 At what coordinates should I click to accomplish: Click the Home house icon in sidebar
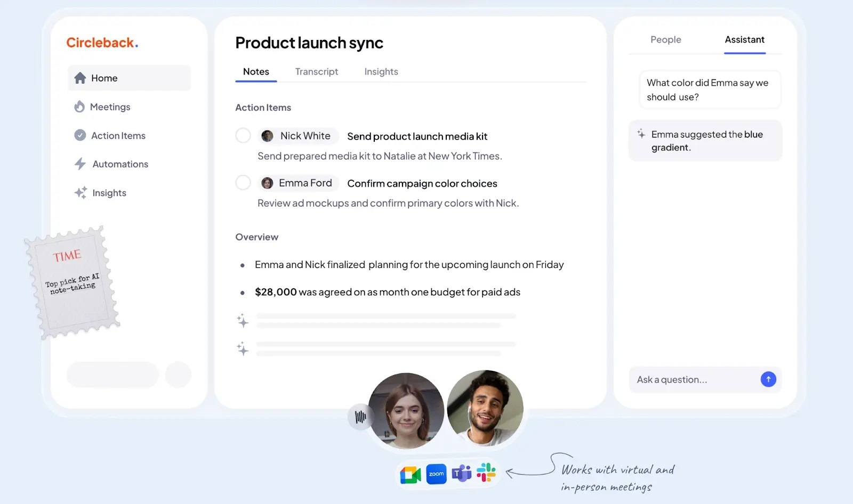[x=80, y=78]
